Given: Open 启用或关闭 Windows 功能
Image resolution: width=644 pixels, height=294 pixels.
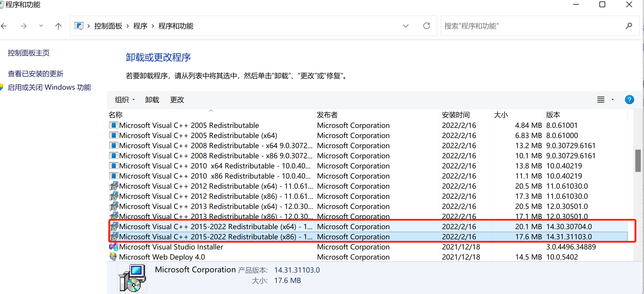Looking at the screenshot, I should [x=49, y=87].
